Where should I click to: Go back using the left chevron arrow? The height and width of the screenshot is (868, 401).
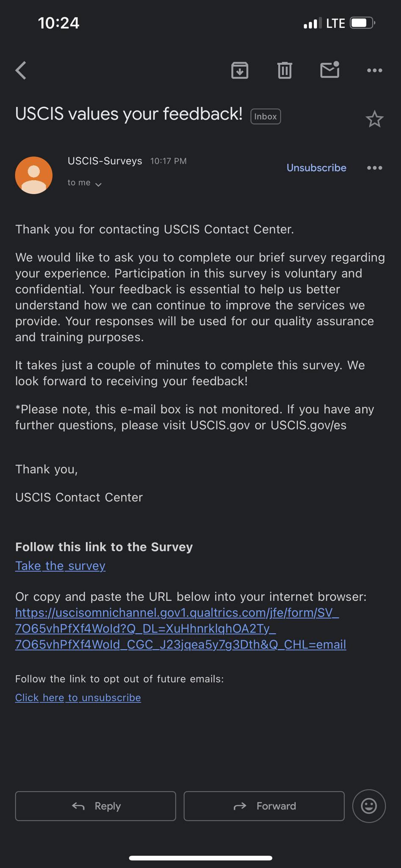click(x=21, y=70)
